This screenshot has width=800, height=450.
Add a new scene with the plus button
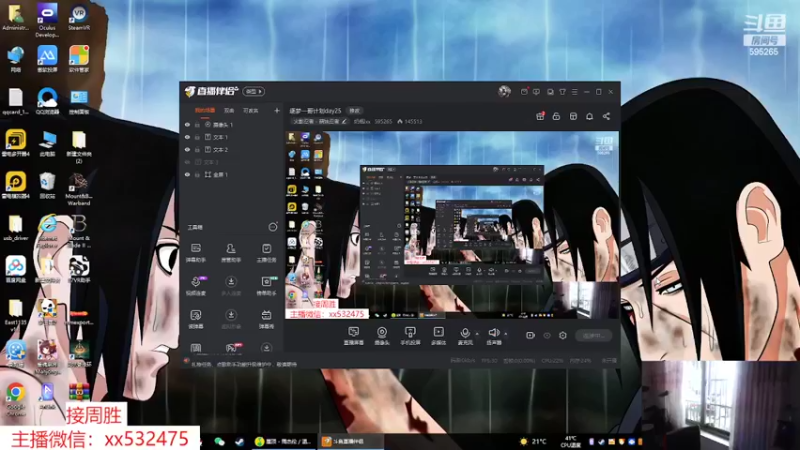coord(277,110)
